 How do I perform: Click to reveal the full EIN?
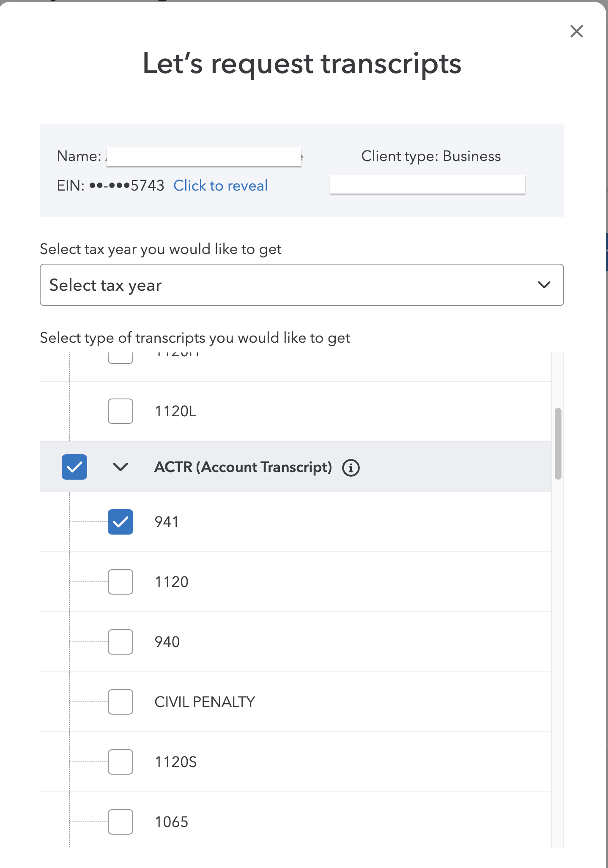(x=220, y=186)
